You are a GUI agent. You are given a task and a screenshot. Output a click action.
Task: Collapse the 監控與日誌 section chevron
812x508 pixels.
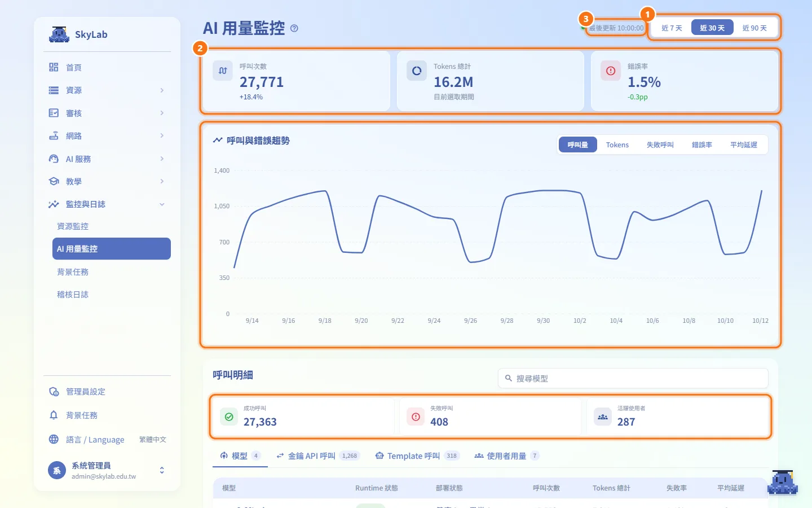[x=162, y=204]
